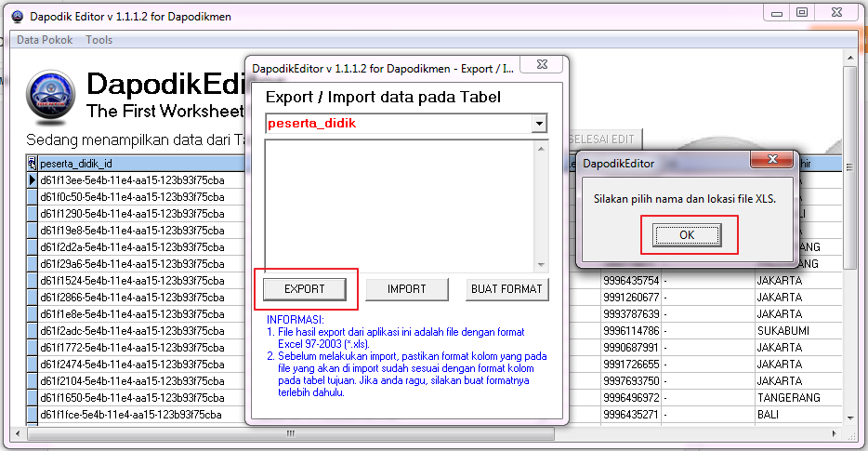Click cell value 9997693750
This screenshot has width=868, height=451.
(x=631, y=380)
